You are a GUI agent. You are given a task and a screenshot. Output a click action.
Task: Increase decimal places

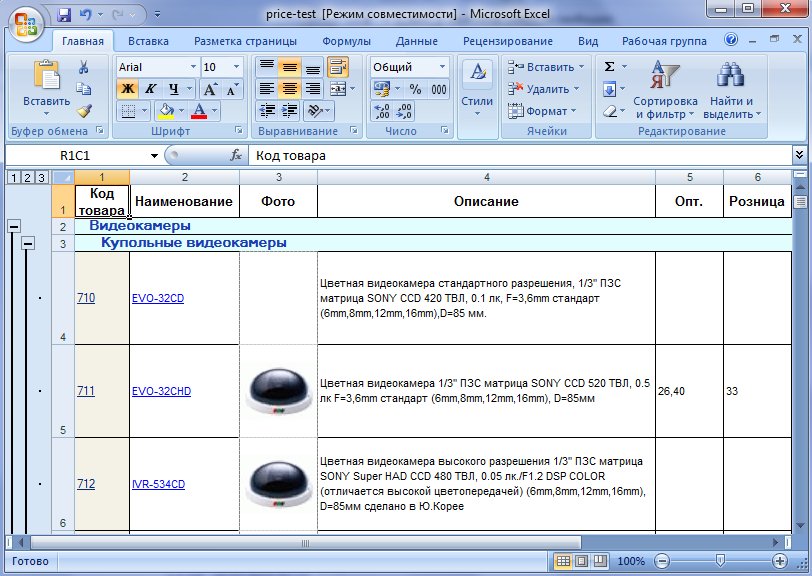tap(382, 111)
